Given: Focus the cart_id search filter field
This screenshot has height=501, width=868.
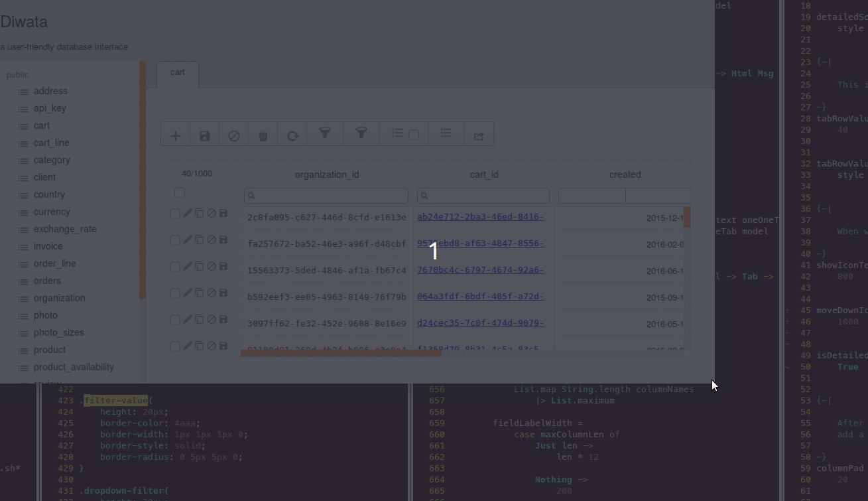Looking at the screenshot, I should click(483, 196).
